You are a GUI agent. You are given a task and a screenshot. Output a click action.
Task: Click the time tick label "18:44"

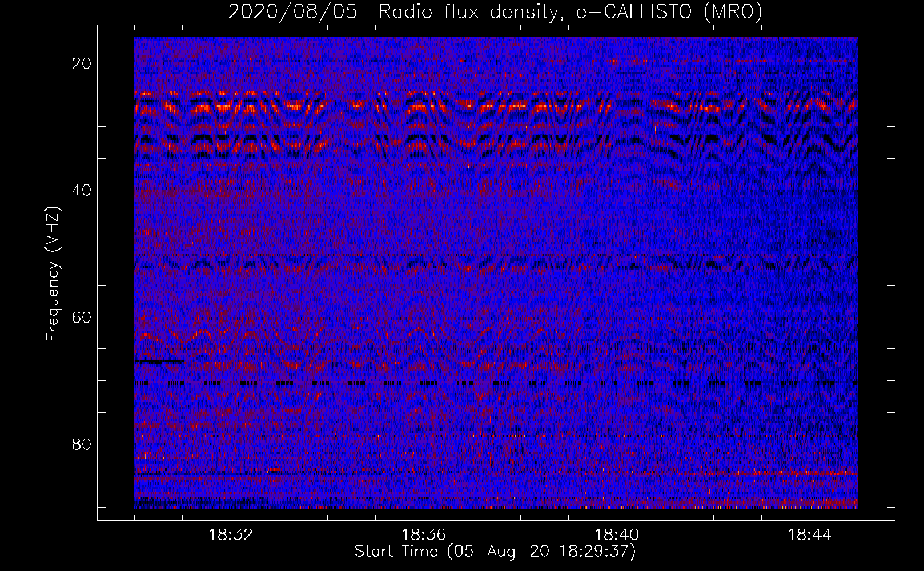(810, 535)
